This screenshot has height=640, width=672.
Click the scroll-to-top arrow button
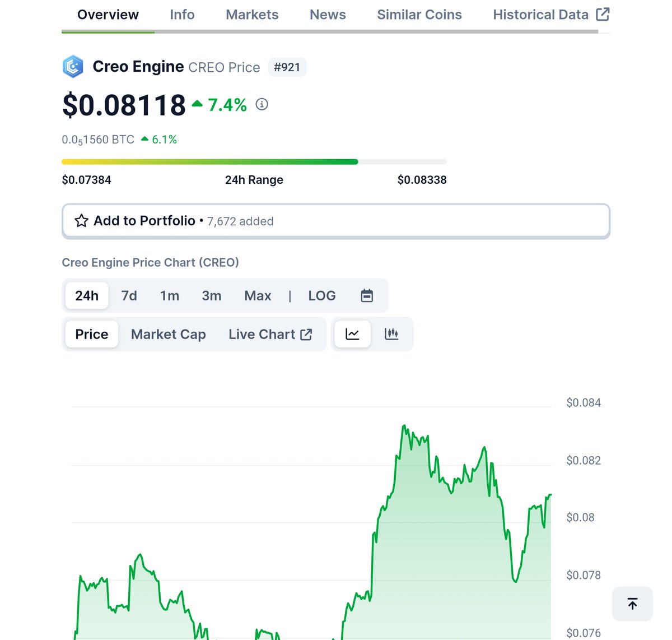click(x=632, y=604)
